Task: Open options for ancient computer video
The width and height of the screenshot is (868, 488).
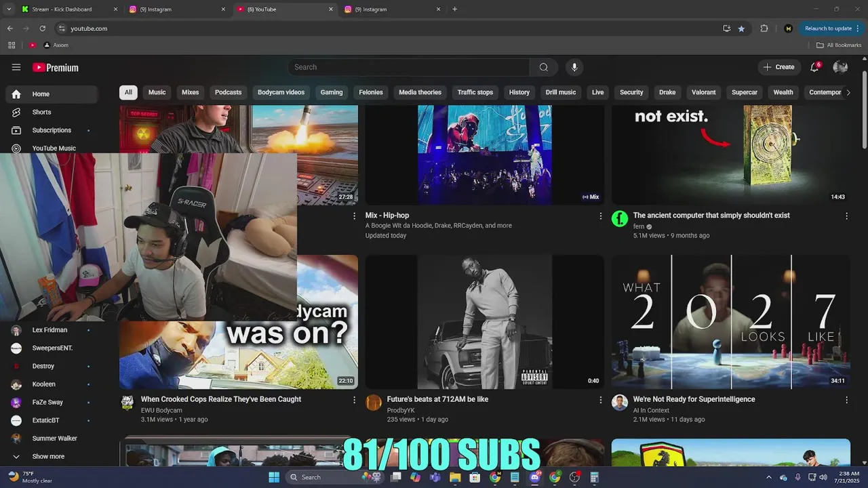Action: pos(846,216)
